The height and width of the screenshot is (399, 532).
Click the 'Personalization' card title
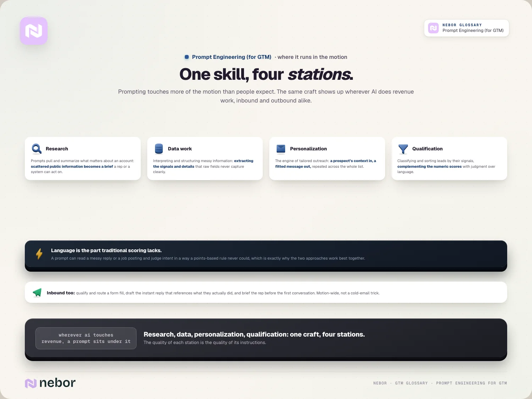pyautogui.click(x=309, y=149)
